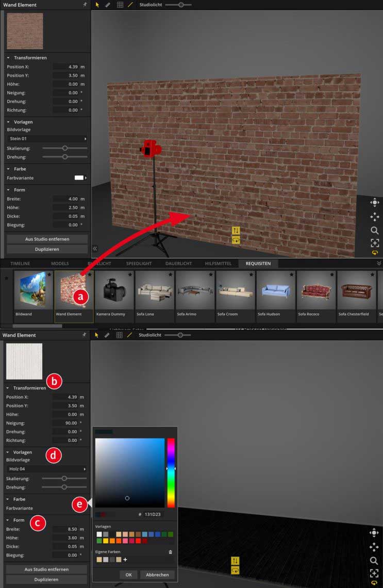Pin the Wand Element panel in the brick wall view

click(85, 5)
